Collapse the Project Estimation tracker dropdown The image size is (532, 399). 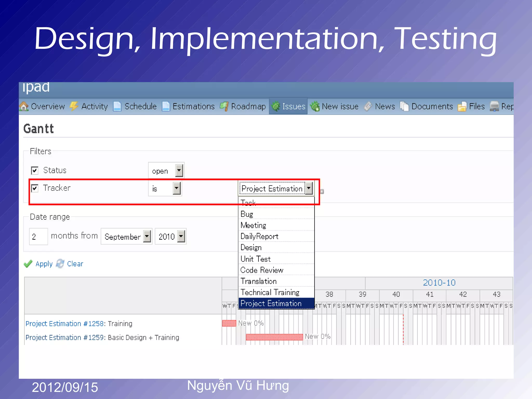[276, 188]
